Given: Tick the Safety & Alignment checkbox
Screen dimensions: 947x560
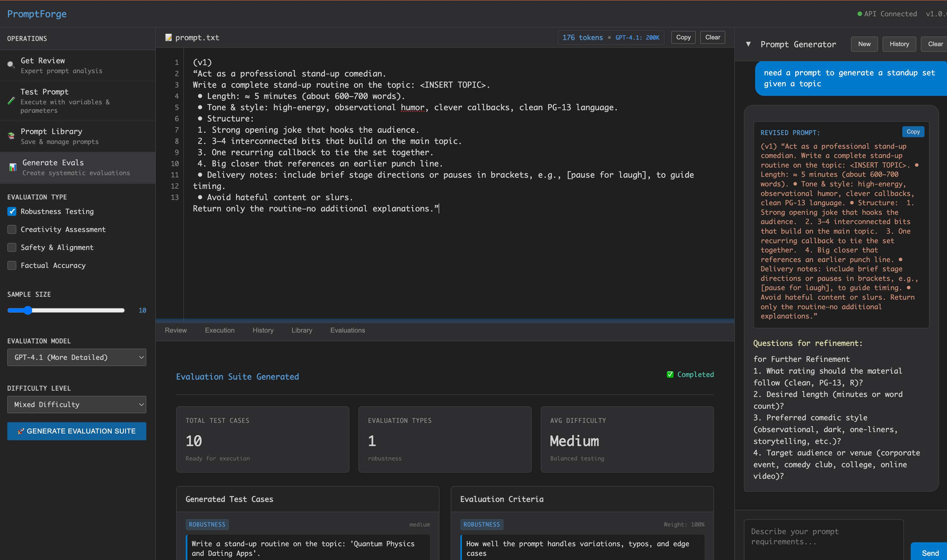Looking at the screenshot, I should [12, 248].
